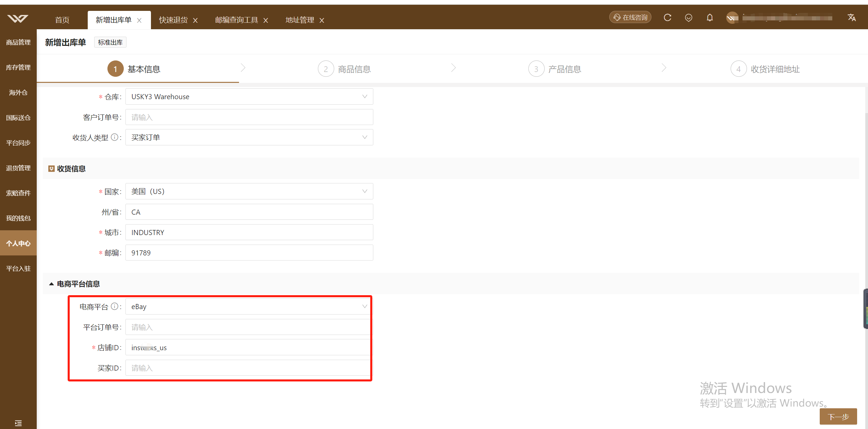Viewport: 868px width, 429px height.
Task: Click the user avatar icon
Action: click(732, 18)
